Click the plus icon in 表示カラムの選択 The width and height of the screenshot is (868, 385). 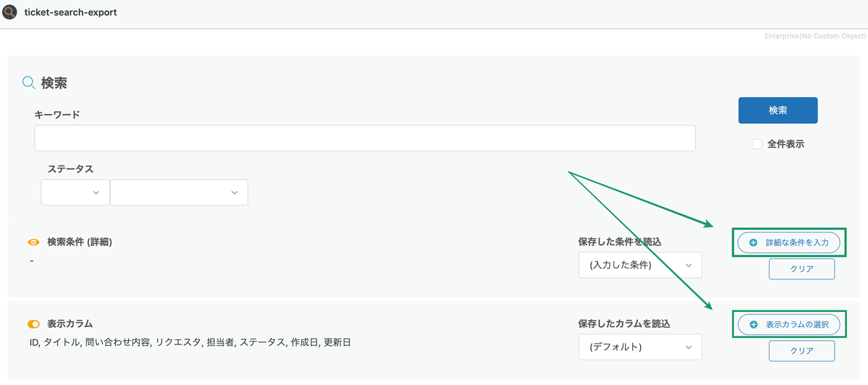coord(753,325)
